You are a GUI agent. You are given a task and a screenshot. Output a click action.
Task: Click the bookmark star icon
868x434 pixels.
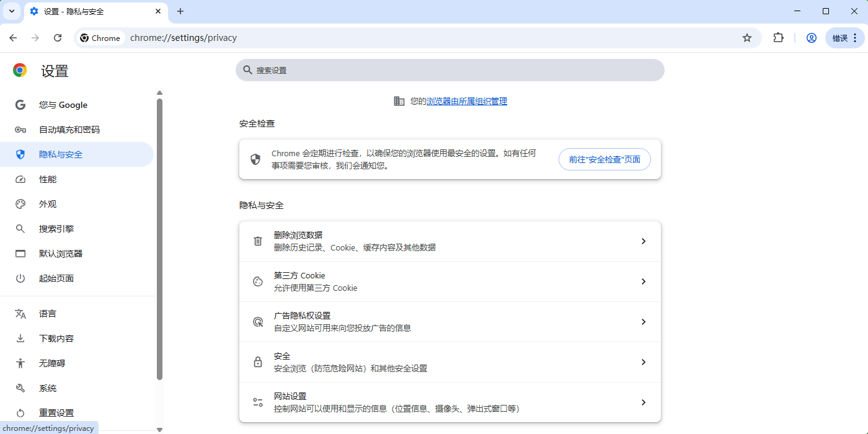pyautogui.click(x=747, y=38)
